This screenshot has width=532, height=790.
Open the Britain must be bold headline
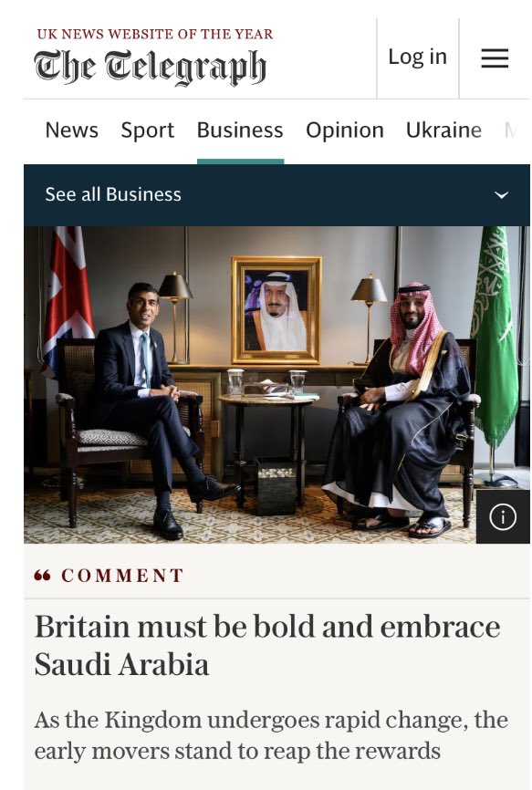click(267, 646)
